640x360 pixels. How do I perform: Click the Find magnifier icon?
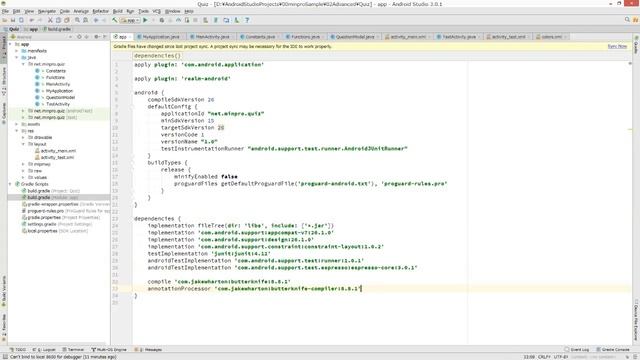click(x=77, y=20)
